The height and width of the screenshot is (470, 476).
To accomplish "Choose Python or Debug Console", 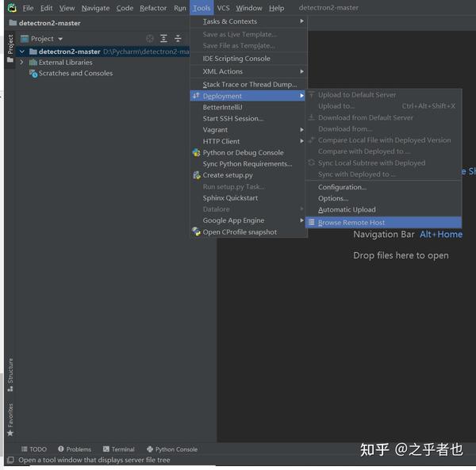I will 248,152.
